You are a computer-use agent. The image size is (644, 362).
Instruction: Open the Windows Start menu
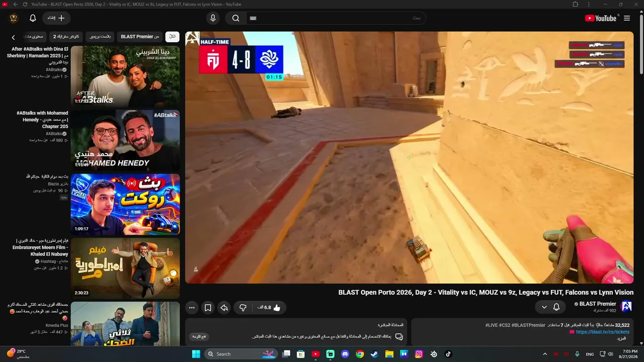[196, 354]
